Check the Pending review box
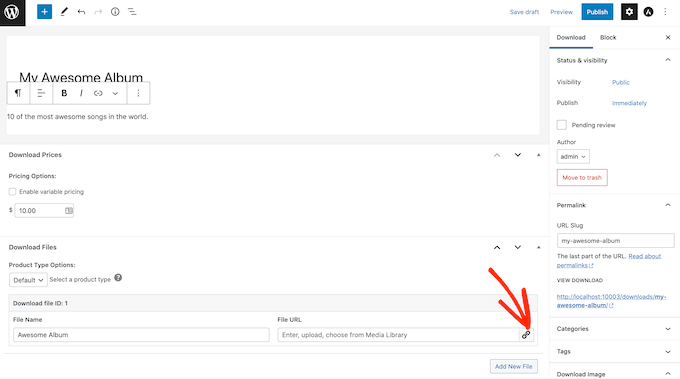The image size is (680, 379). [x=562, y=125]
